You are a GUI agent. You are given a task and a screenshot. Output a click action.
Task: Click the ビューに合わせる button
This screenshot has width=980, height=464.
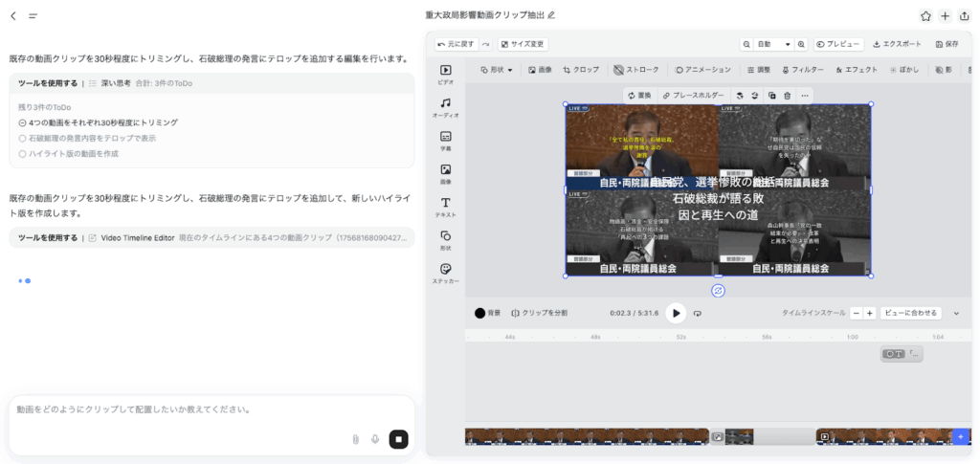(910, 313)
